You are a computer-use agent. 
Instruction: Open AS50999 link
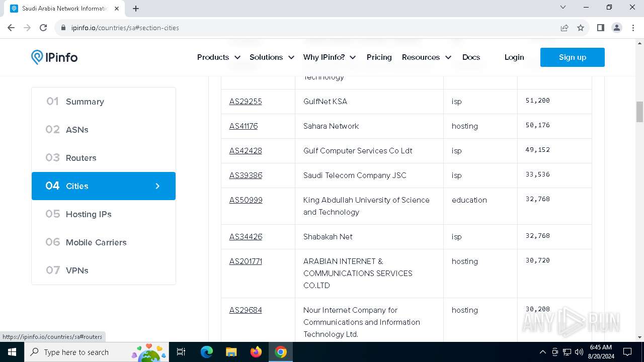(x=246, y=200)
